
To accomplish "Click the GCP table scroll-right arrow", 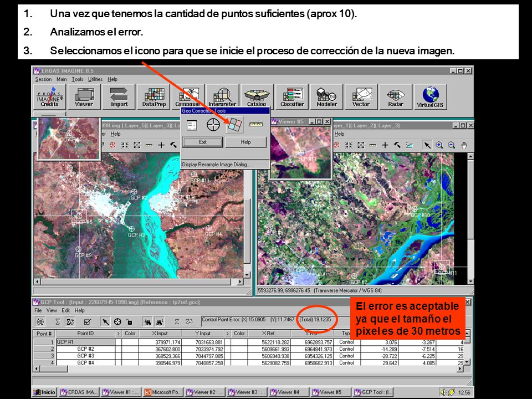I will tap(461, 369).
